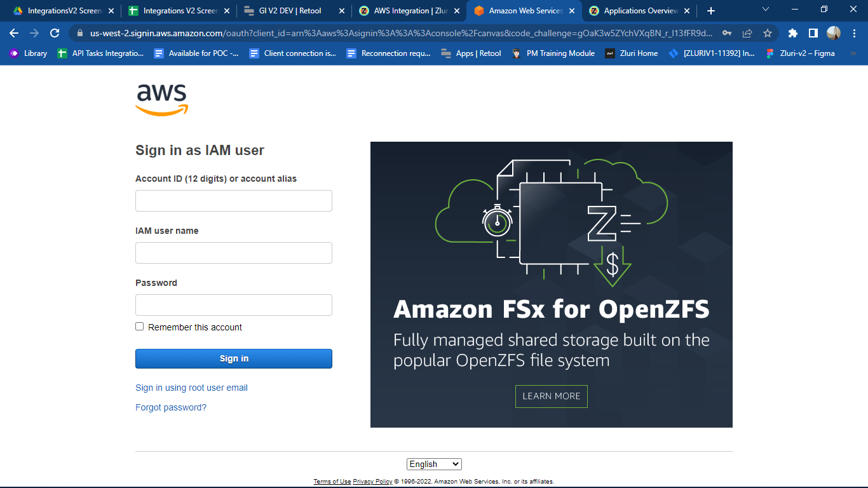Open Apps | Retool bookmark
Viewport: 868px width, 488px height.
tap(471, 53)
